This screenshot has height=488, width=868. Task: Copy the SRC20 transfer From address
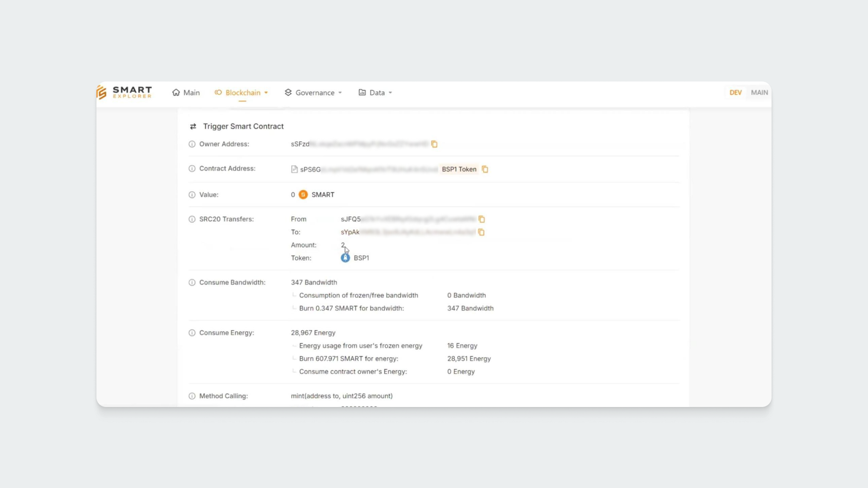(x=481, y=219)
